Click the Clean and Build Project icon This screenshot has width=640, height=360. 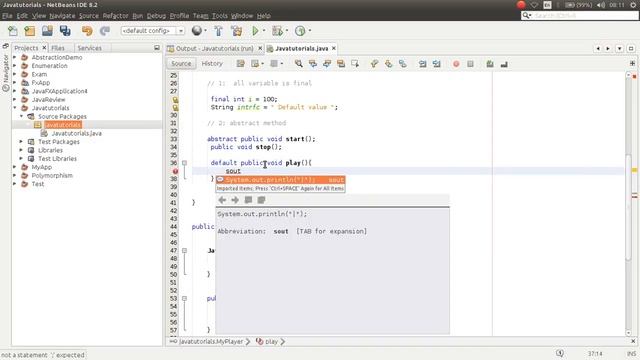coord(236,31)
